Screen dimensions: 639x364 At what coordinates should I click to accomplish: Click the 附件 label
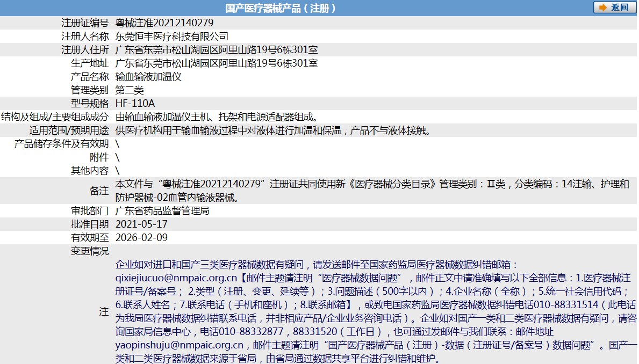click(x=99, y=157)
